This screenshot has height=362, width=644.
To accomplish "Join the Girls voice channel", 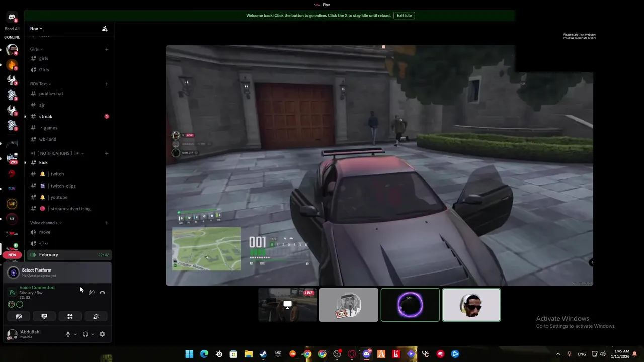I will [x=69, y=70].
